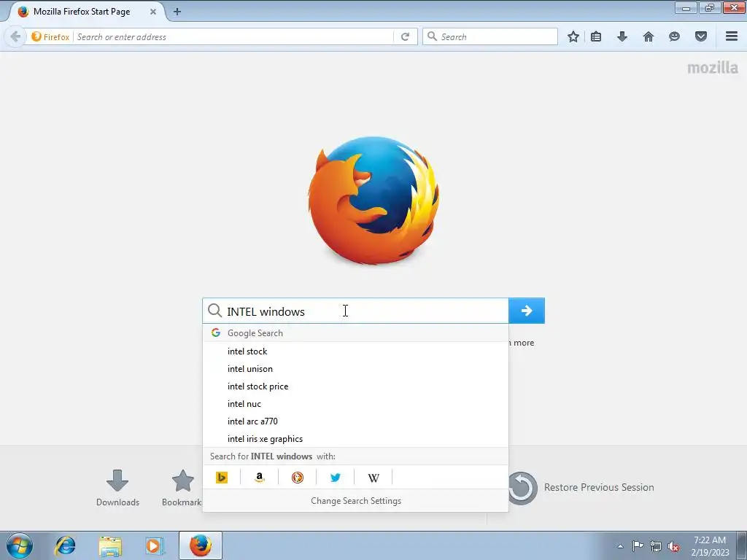Open Windows Explorer from taskbar
Viewport: 747px width, 560px height.
110,545
